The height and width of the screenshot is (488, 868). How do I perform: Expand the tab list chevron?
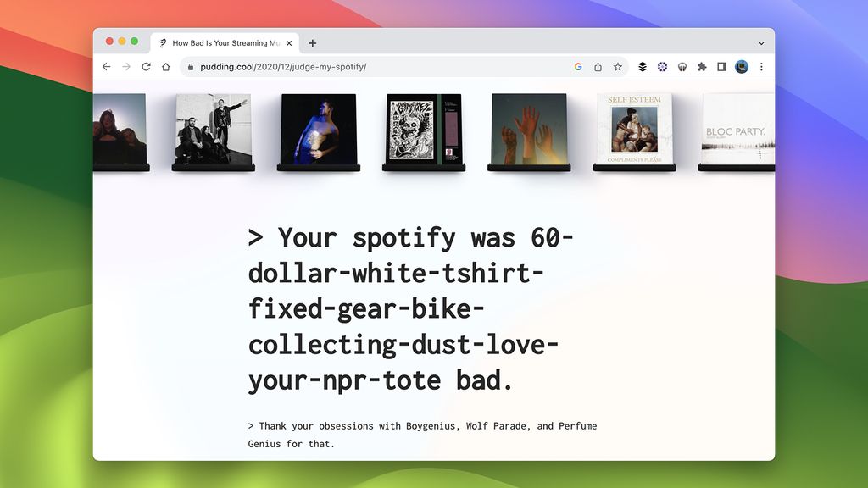point(760,42)
